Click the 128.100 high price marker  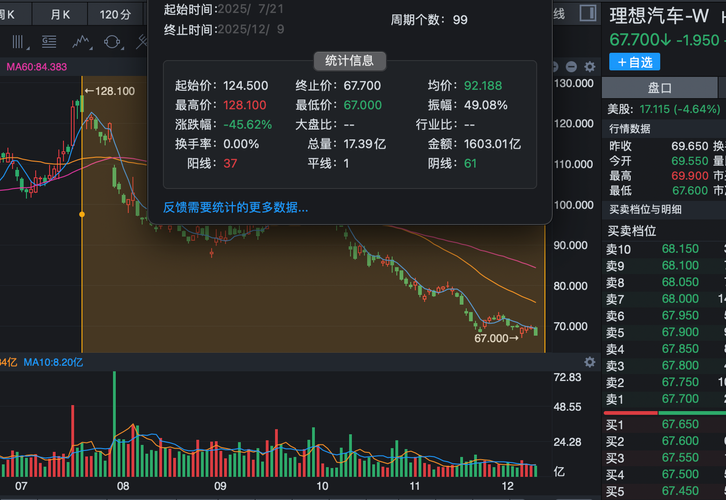pos(111,91)
